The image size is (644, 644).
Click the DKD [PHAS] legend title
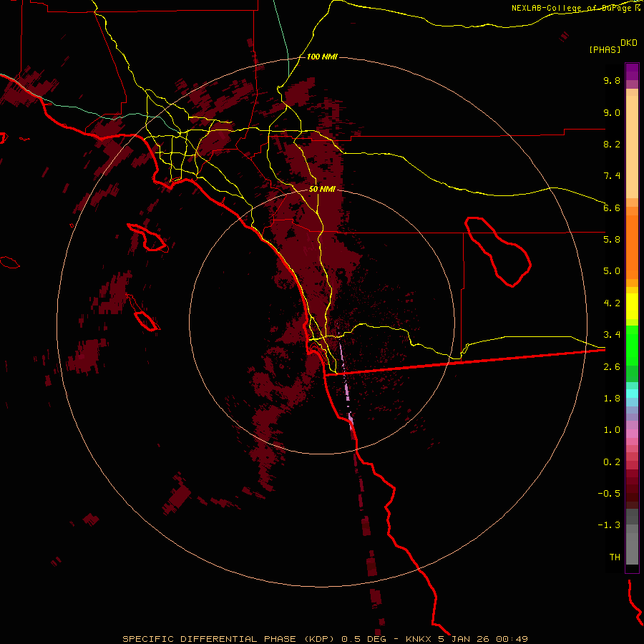(x=613, y=46)
